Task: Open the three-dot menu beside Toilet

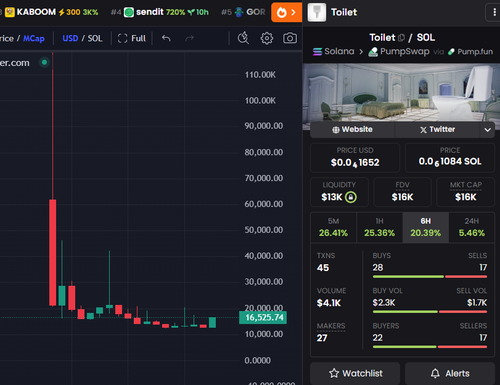Action: point(494,12)
